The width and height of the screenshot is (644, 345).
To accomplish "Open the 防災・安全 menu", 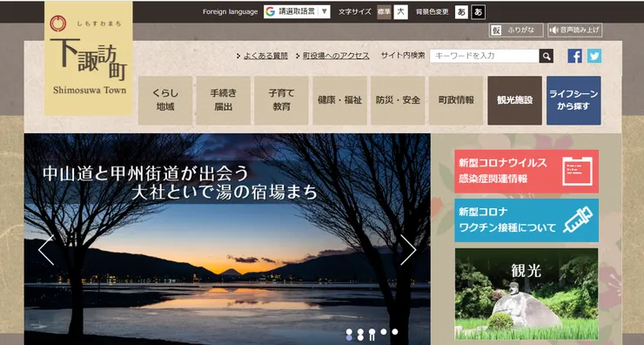I will 398,100.
